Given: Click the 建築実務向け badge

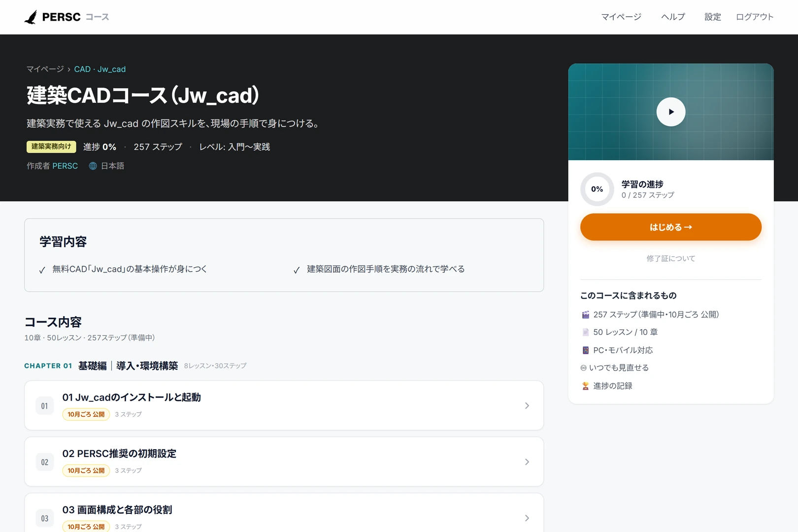Looking at the screenshot, I should pyautogui.click(x=51, y=146).
